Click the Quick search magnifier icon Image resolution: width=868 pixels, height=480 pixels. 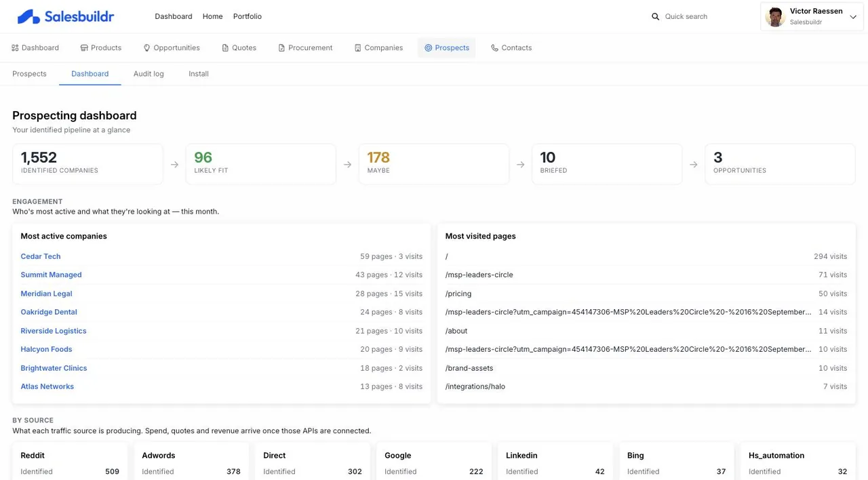[x=655, y=16]
